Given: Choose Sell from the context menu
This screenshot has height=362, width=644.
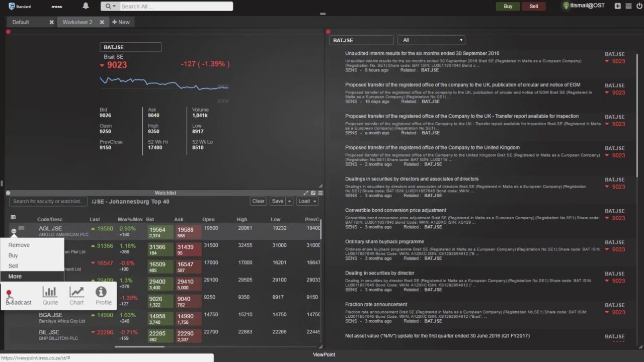Looking at the screenshot, I should (x=13, y=266).
